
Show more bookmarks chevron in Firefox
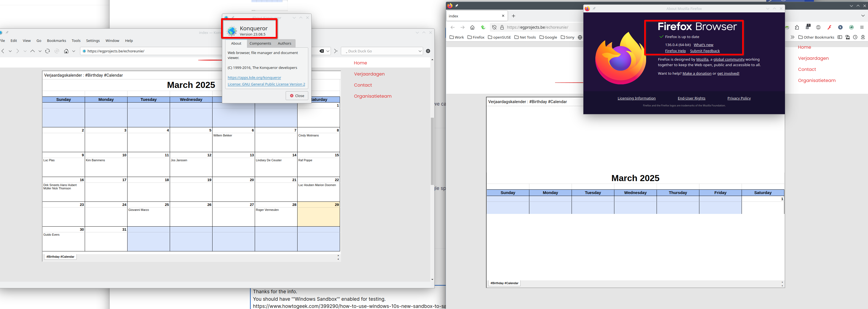pyautogui.click(x=793, y=37)
